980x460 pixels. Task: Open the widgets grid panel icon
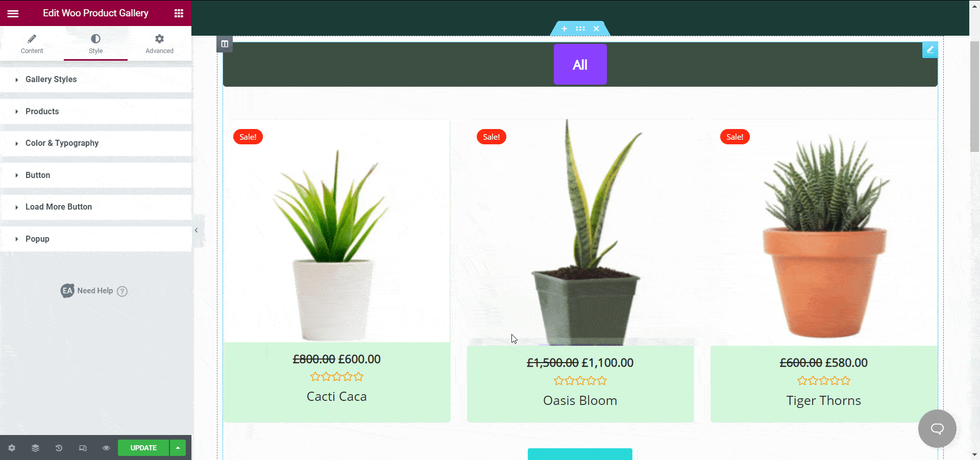pyautogui.click(x=179, y=13)
